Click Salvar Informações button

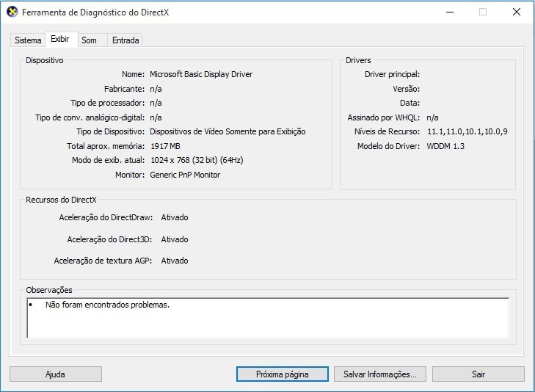[x=379, y=374]
